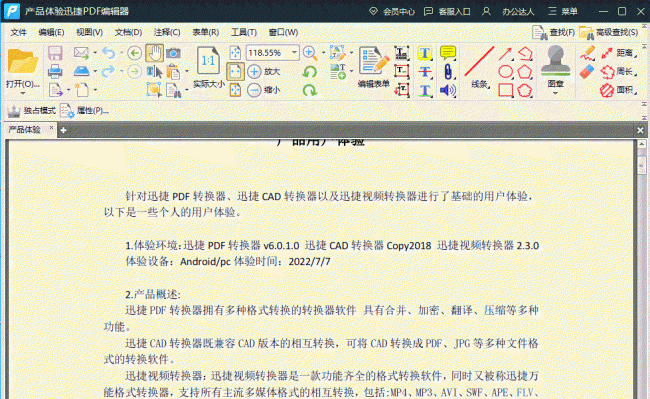Open the 文件 menu
This screenshot has width=650, height=399.
tap(19, 32)
